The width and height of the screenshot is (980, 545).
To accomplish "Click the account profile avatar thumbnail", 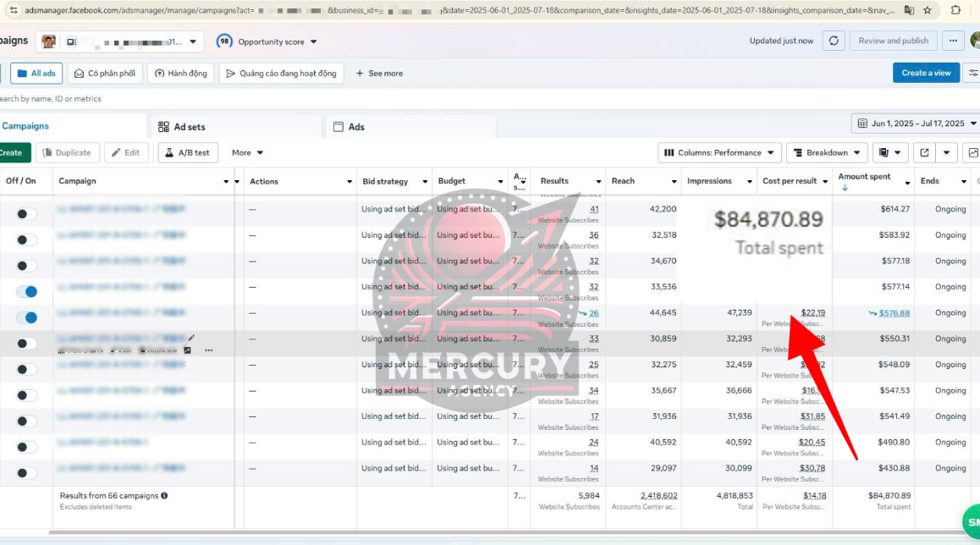I will pyautogui.click(x=48, y=41).
